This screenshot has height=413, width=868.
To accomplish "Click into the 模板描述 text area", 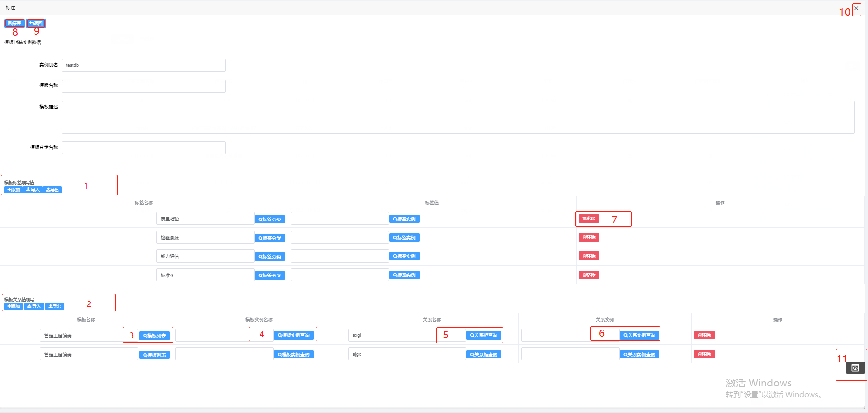I will 458,117.
